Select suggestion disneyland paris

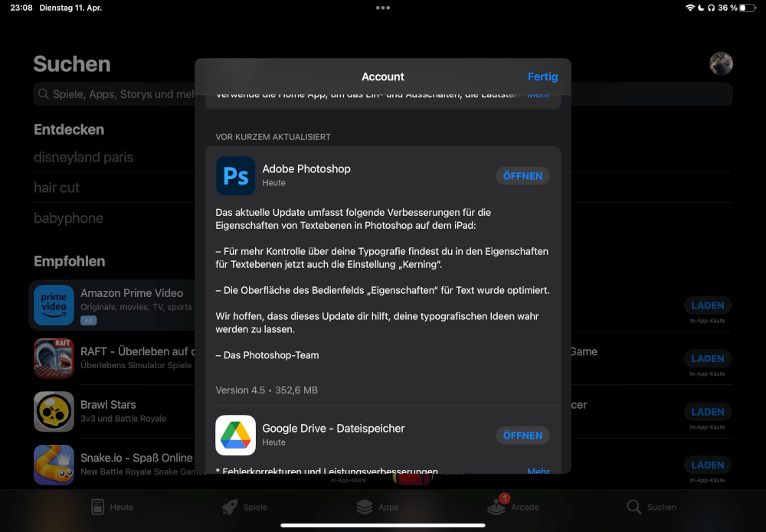(83, 157)
